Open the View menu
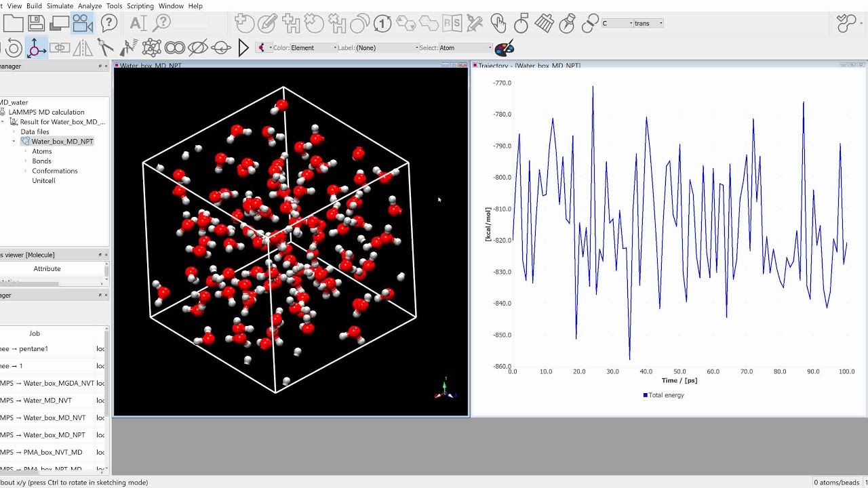This screenshot has height=488, width=868. click(14, 6)
